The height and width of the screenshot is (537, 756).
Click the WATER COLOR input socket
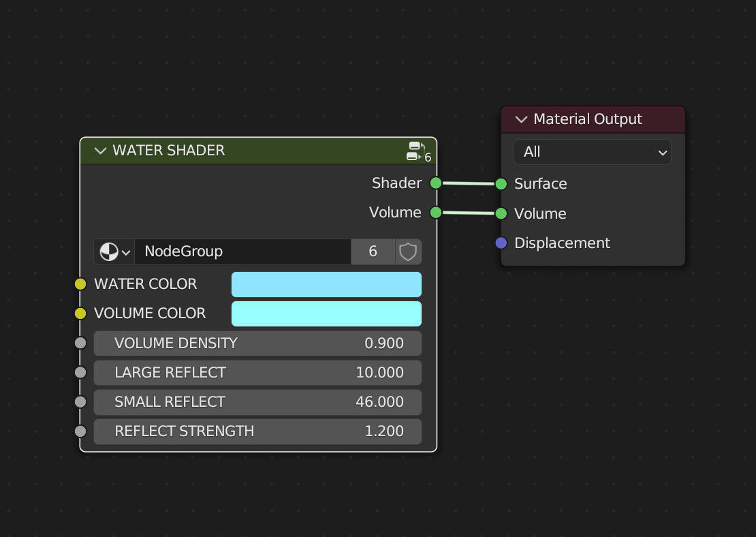[x=80, y=284]
